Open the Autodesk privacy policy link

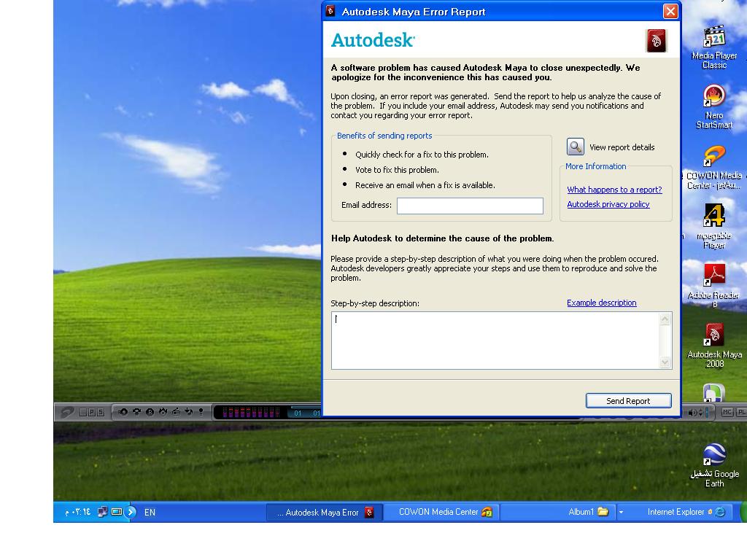tap(608, 204)
